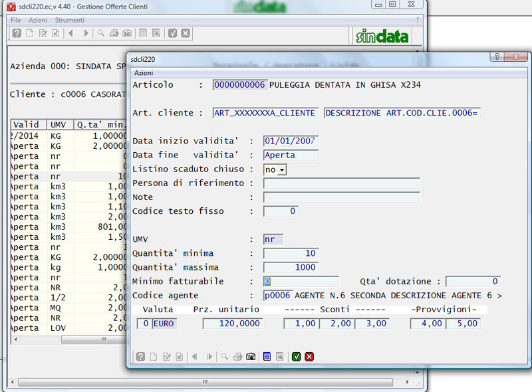The height and width of the screenshot is (392, 532).
Task: Click the Articolo code field 0000000006
Action: pyautogui.click(x=239, y=85)
